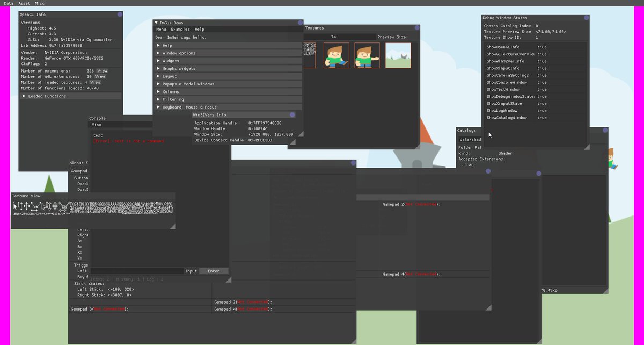Screen dimensions: 644x345
Task: Click the font atlas image in Texture View
Action: (93, 208)
